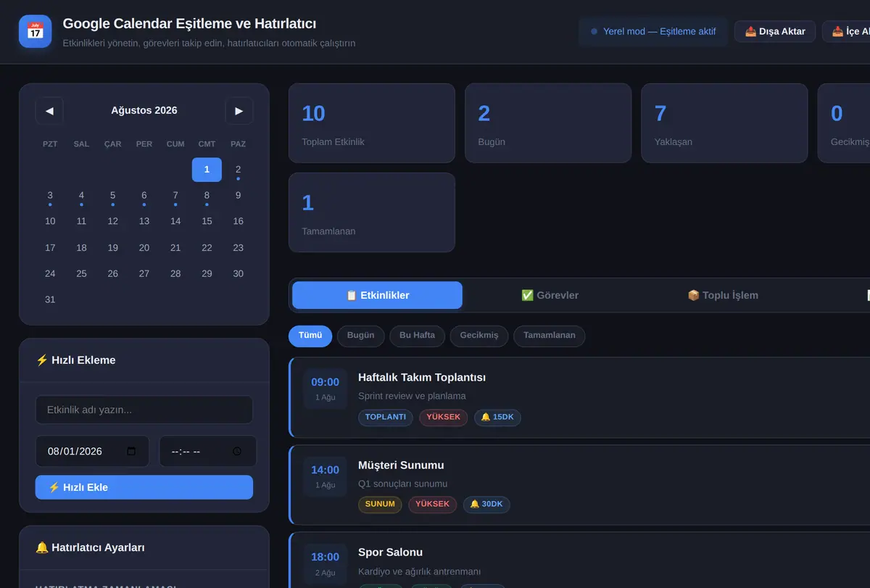870x588 pixels.
Task: Click the 09:00 time block
Action: tap(326, 389)
